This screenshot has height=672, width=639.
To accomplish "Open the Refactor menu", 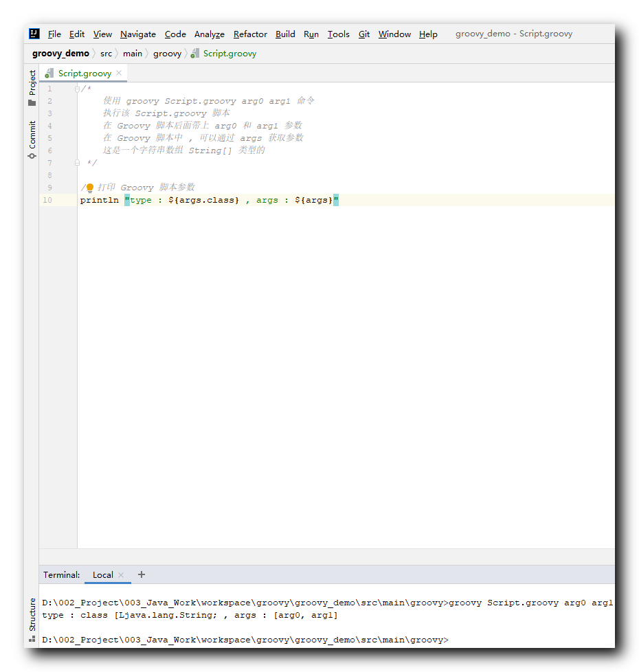I will click(x=250, y=34).
